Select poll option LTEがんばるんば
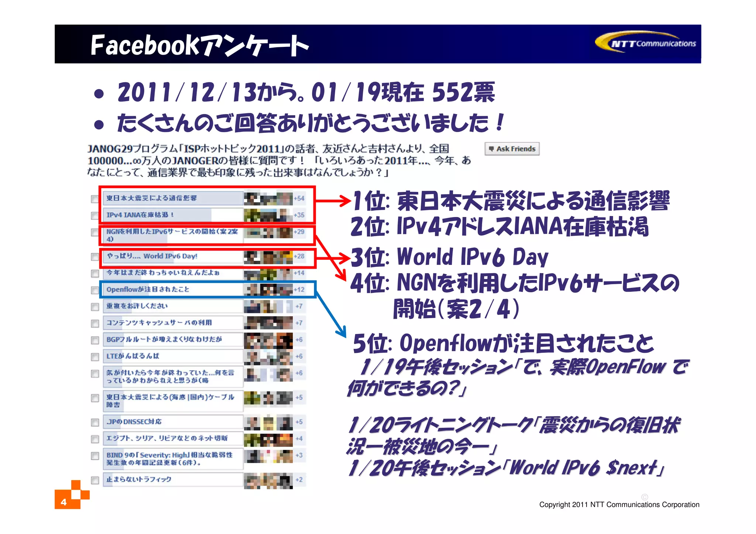756x534 pixels. (173, 356)
